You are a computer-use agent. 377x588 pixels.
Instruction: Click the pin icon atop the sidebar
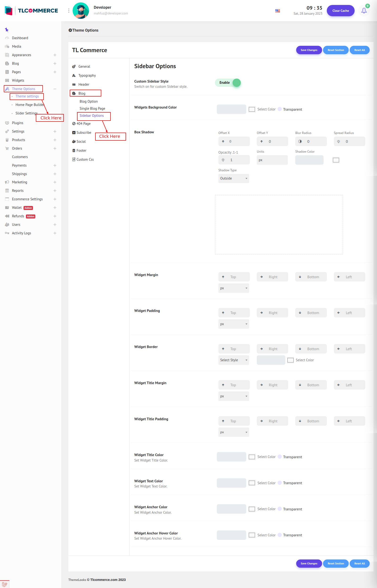(x=7, y=30)
